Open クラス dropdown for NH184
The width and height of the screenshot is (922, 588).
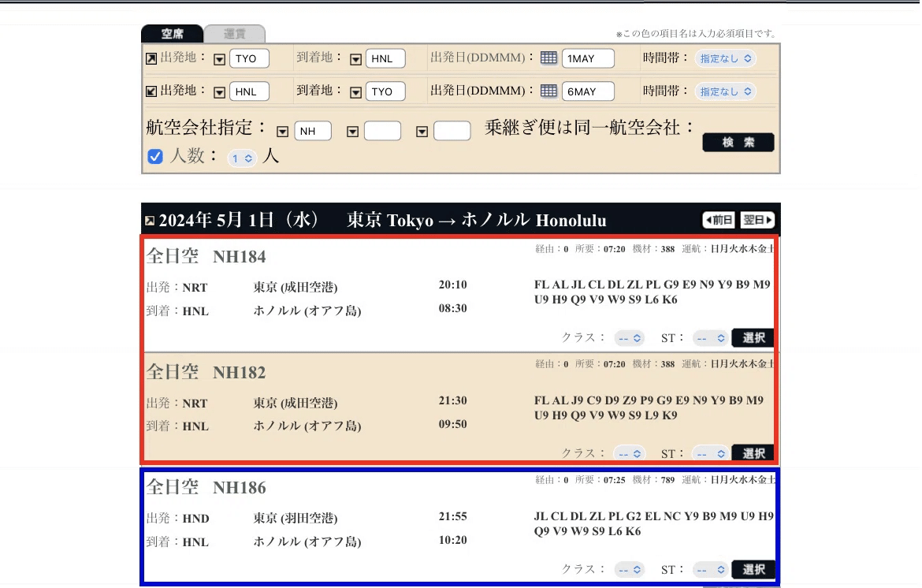pos(629,338)
